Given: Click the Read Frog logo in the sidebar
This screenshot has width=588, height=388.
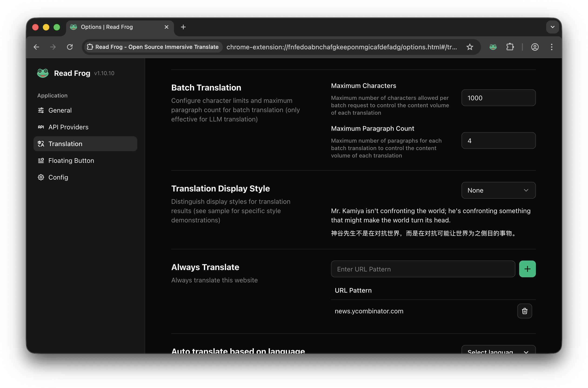Looking at the screenshot, I should tap(43, 73).
